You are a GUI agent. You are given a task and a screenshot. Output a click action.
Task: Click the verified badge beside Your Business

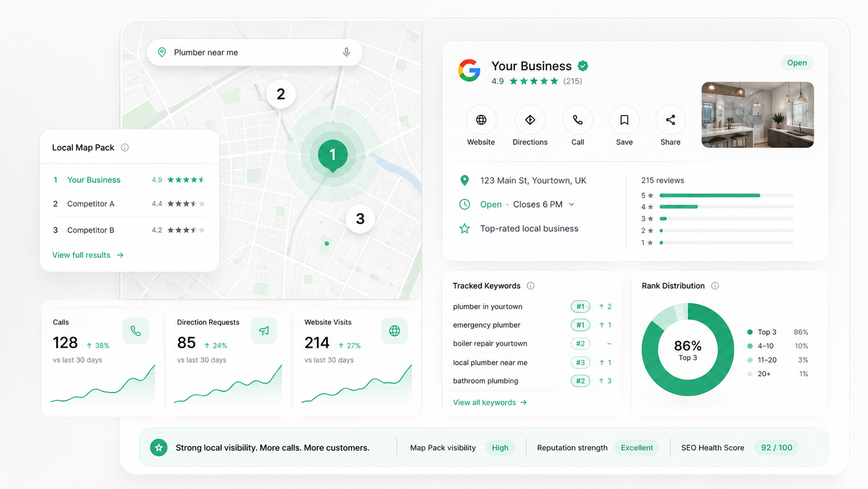click(x=583, y=66)
